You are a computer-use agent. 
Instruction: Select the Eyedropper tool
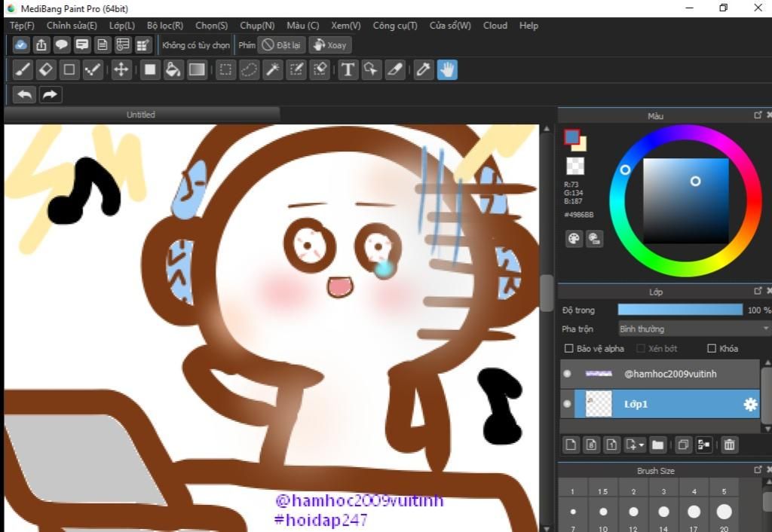coord(424,69)
